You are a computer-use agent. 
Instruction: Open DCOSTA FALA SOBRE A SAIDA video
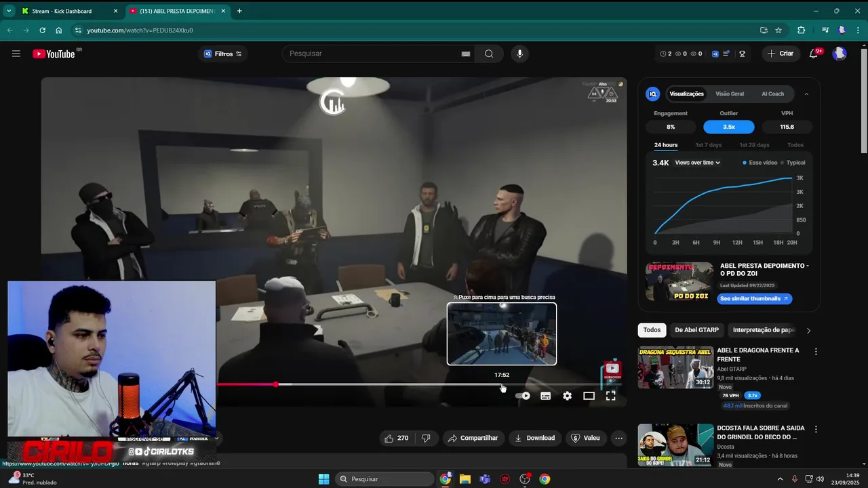(761, 432)
